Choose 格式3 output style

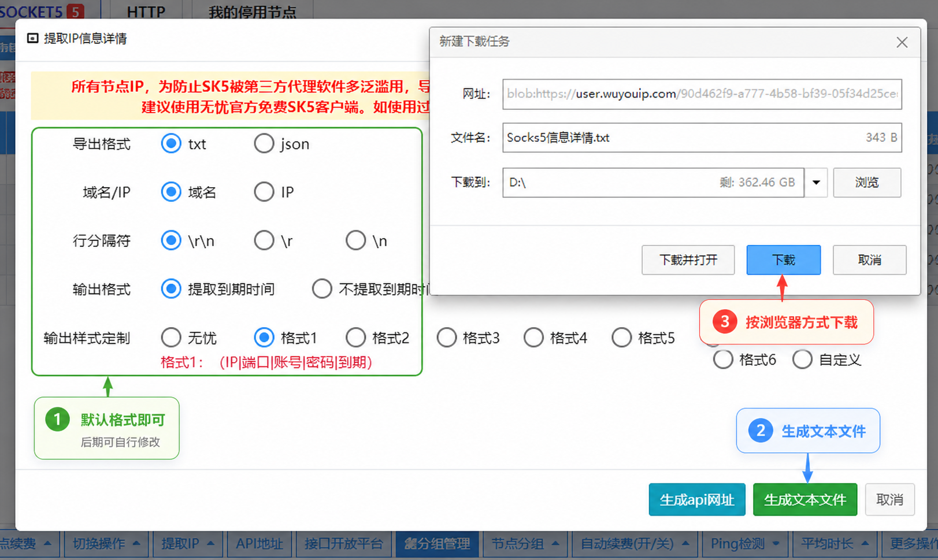pos(446,338)
